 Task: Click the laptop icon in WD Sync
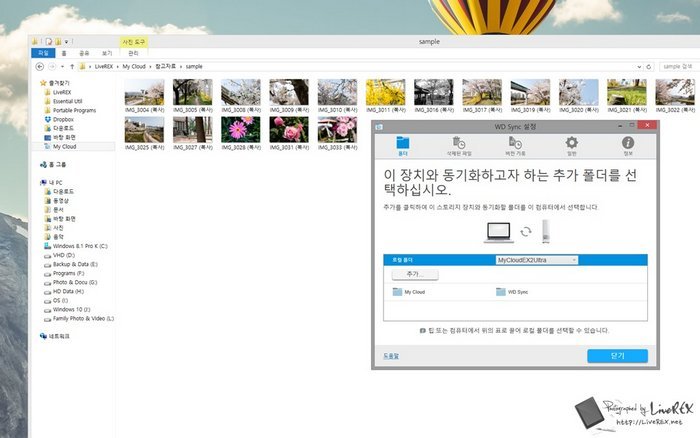499,232
